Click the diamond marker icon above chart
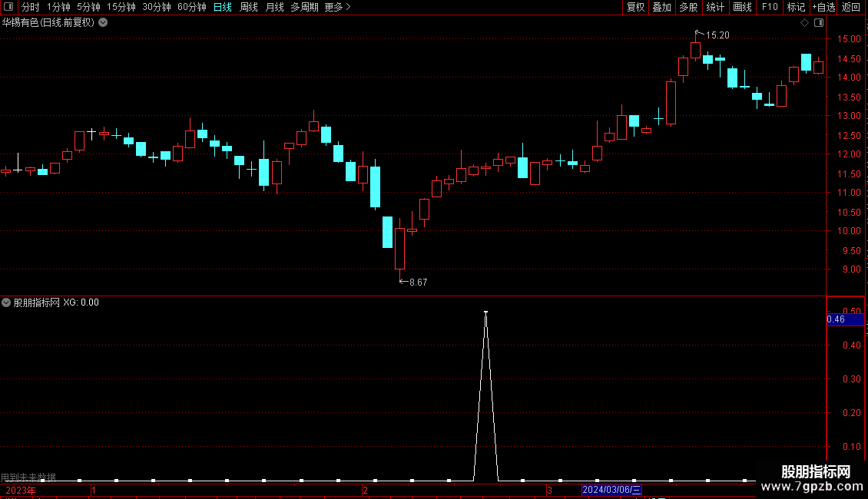 804,23
